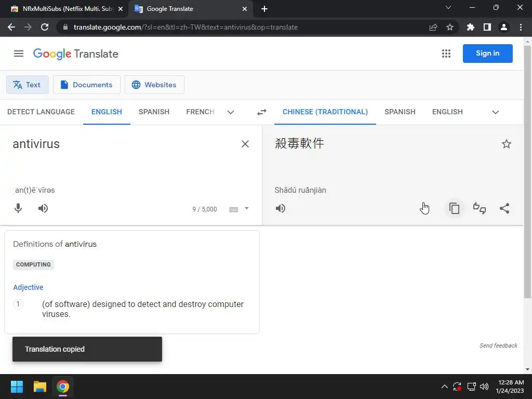Open the Chrome profile icon

[x=504, y=27]
